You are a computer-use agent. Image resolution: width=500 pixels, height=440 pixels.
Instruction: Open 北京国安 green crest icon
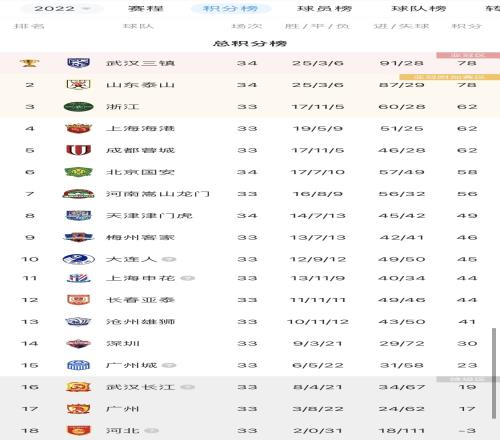click(x=78, y=172)
